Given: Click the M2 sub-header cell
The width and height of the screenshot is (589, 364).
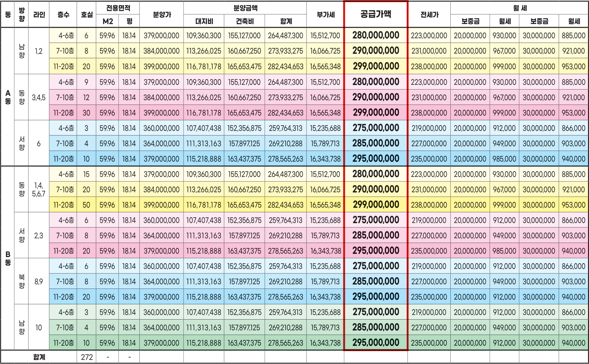Looking at the screenshot, I should point(107,21).
